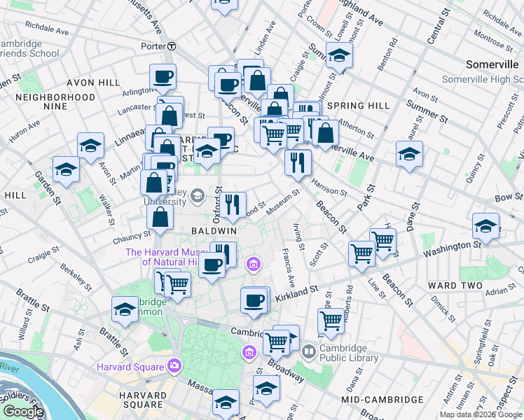Select the coffee cup marker above Beacon St label
524x420 pixels.
tap(228, 85)
